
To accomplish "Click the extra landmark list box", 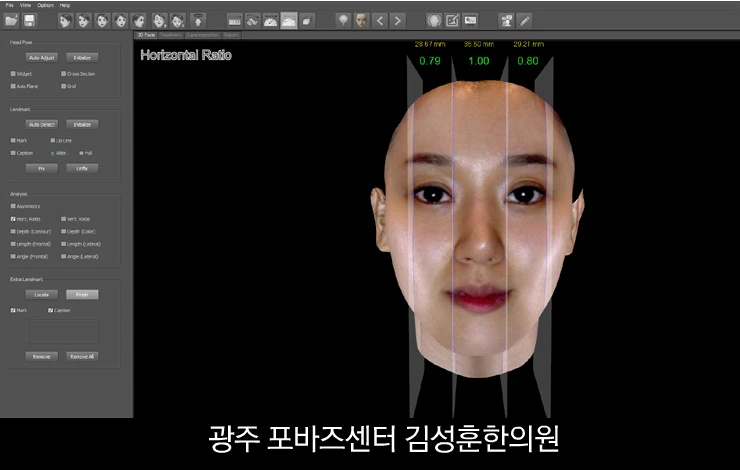I will tap(62, 331).
